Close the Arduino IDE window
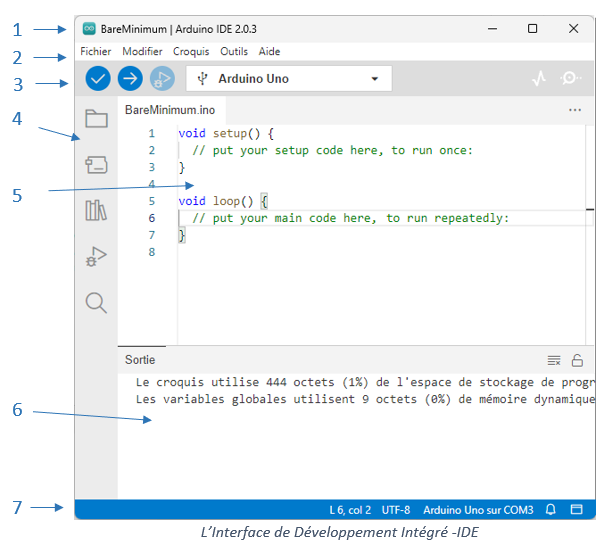Image resolution: width=604 pixels, height=544 pixels. click(x=573, y=29)
